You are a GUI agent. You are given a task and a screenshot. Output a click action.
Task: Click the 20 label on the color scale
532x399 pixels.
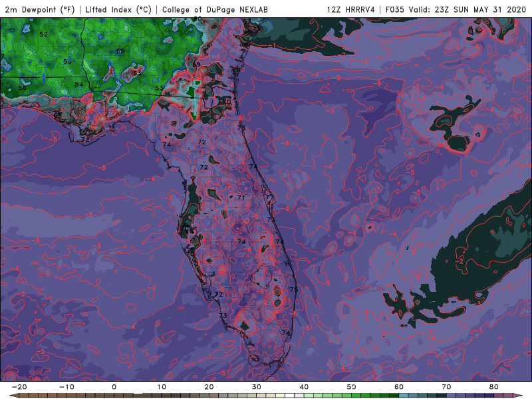(x=209, y=387)
